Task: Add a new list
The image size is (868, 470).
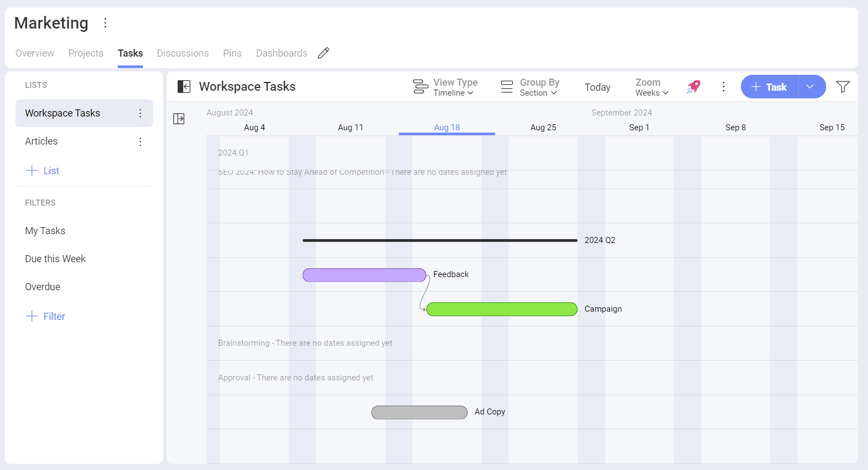Action: [43, 170]
